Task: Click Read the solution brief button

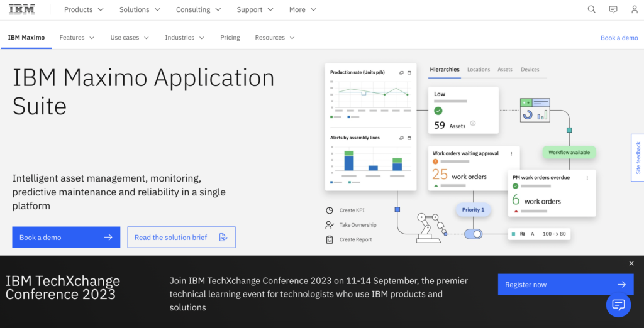Action: coord(181,238)
